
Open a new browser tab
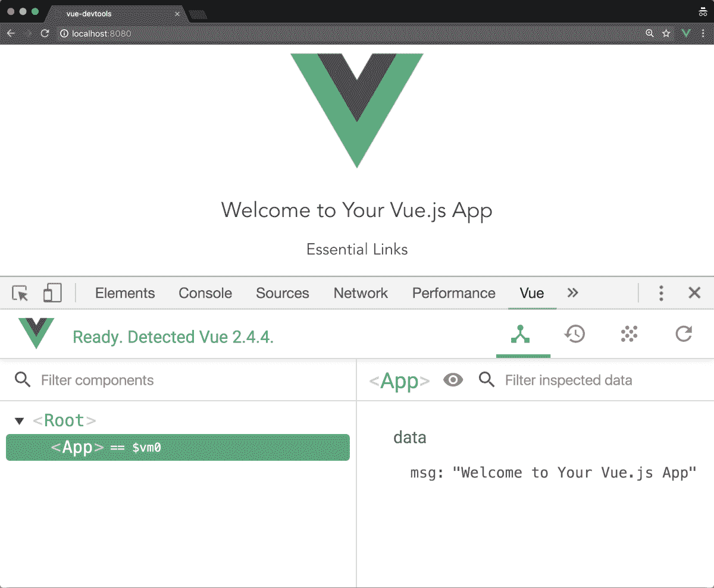198,14
